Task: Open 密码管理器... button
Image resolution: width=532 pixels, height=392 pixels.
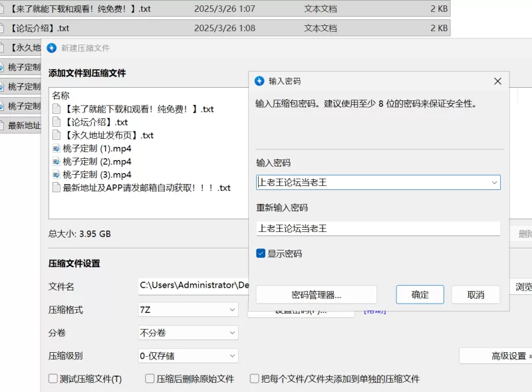Action: 317,295
